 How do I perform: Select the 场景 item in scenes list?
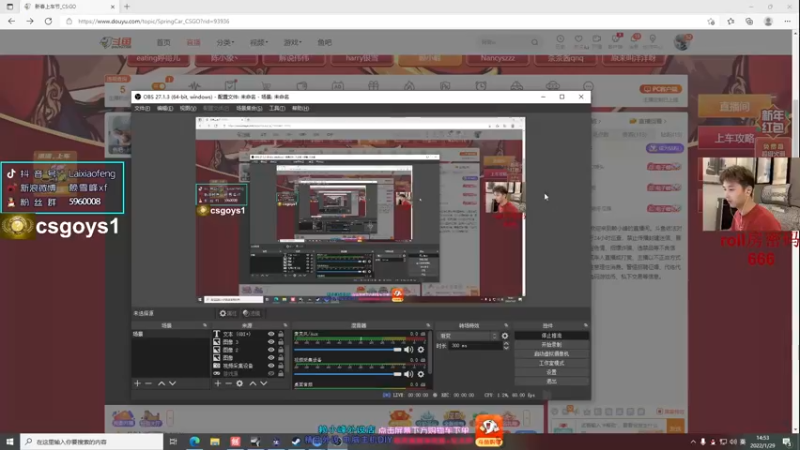pos(169,334)
